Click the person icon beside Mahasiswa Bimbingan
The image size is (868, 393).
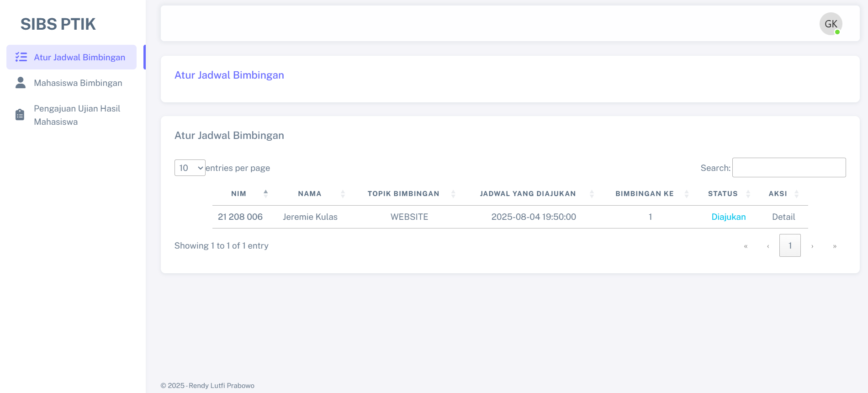pos(21,83)
